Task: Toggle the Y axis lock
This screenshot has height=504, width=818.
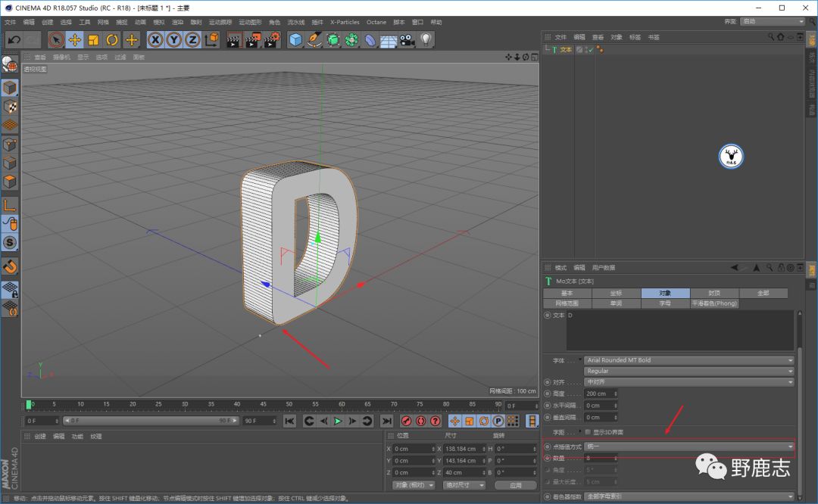Action: click(x=173, y=39)
